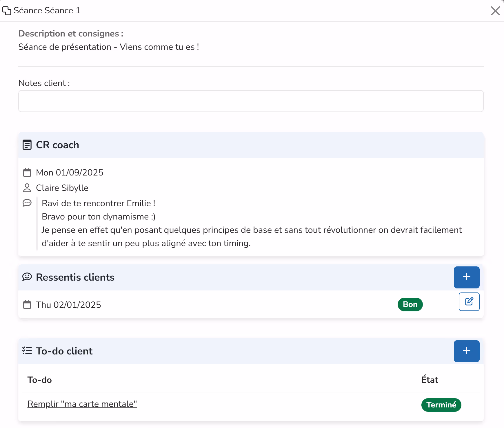Click the CR coach document icon
Viewport: 504px width, 428px height.
(x=27, y=145)
